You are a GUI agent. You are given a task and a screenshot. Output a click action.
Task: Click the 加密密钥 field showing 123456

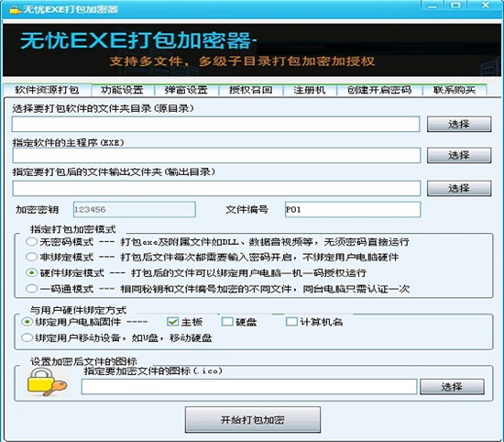pyautogui.click(x=135, y=209)
